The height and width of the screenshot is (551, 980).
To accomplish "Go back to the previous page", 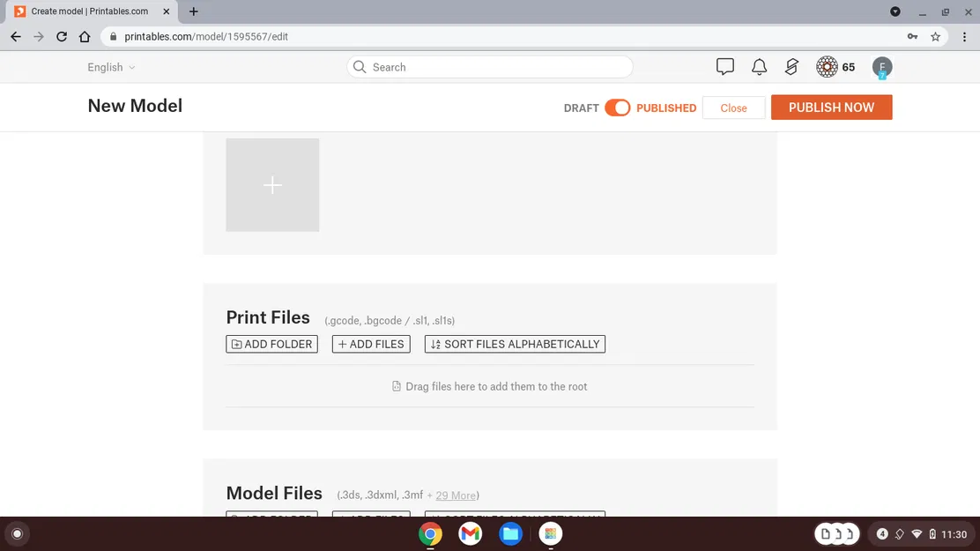I will point(16,37).
